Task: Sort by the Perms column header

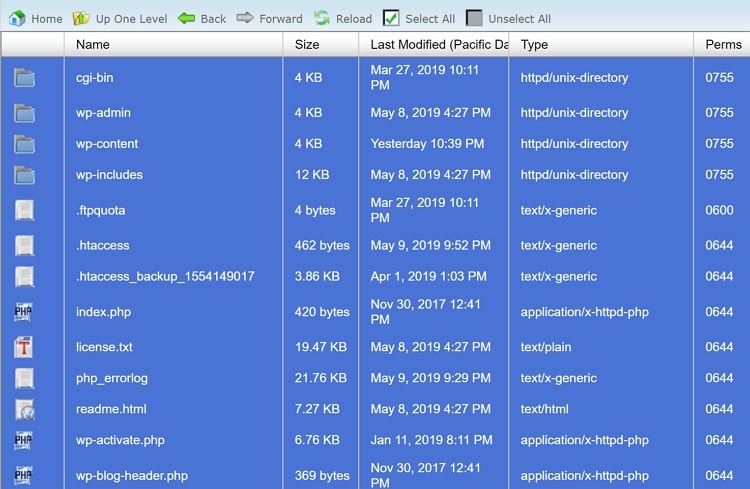Action: 724,44
